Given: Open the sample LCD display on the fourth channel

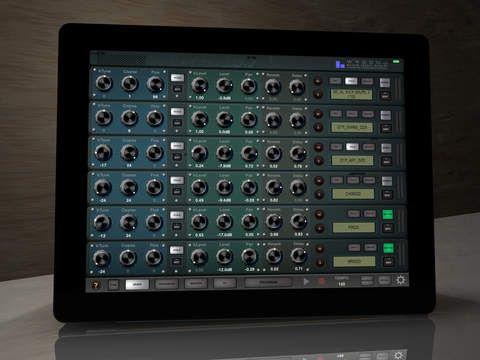Looking at the screenshot, I should 353,194.
